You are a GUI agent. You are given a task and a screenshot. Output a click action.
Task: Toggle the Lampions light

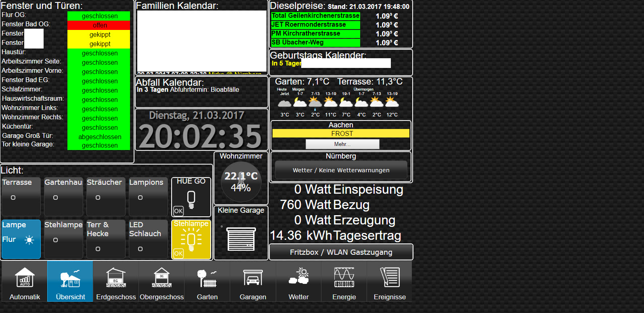tap(148, 197)
